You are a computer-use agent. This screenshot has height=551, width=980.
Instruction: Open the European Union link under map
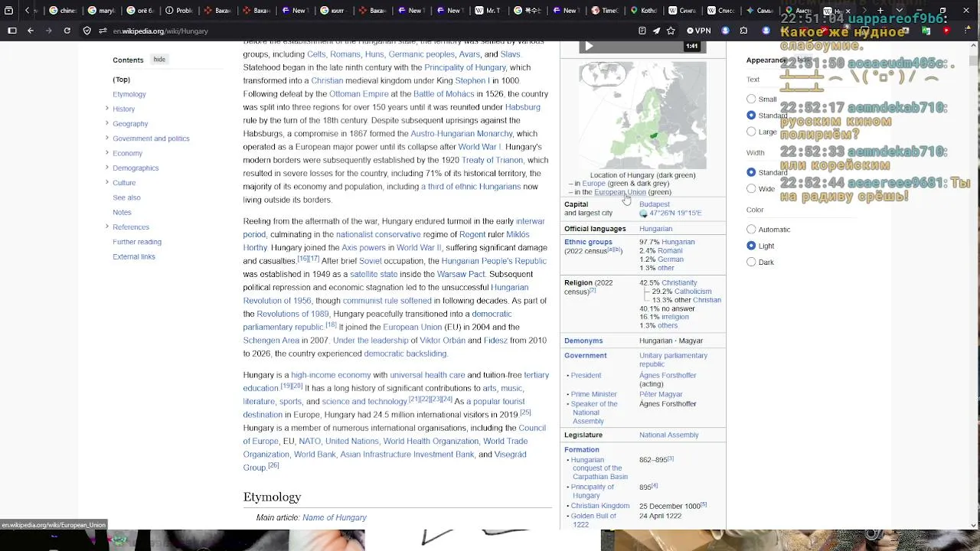click(x=620, y=192)
